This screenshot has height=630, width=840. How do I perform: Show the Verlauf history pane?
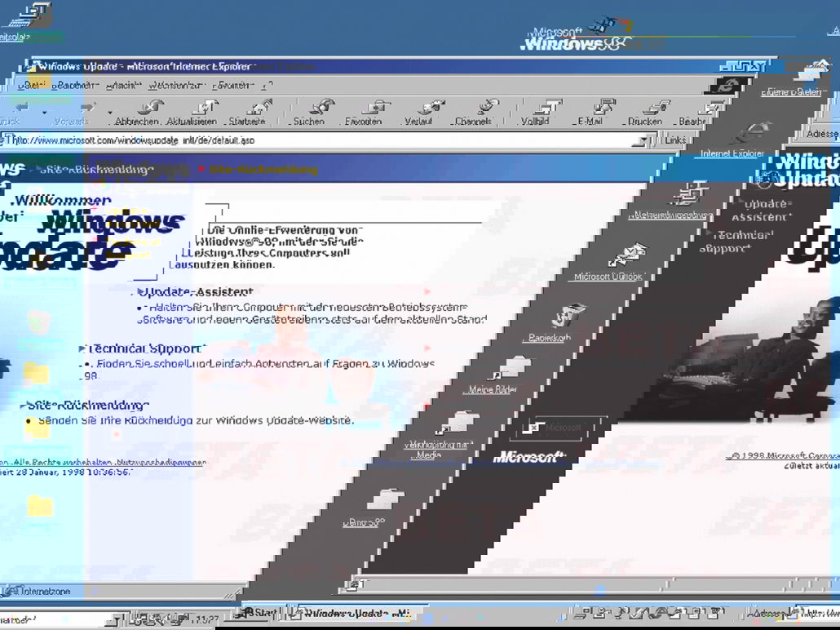pos(418,113)
